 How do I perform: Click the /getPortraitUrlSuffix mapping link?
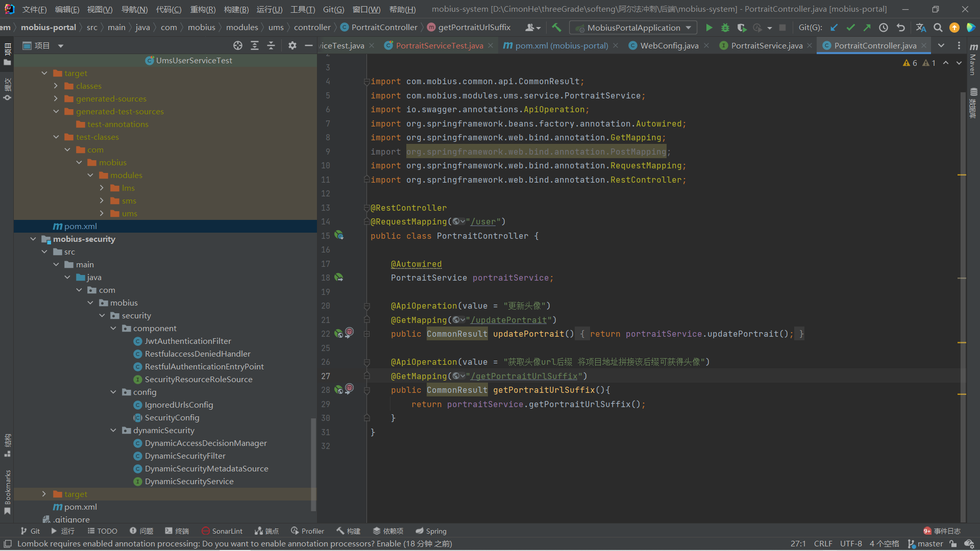(x=524, y=377)
